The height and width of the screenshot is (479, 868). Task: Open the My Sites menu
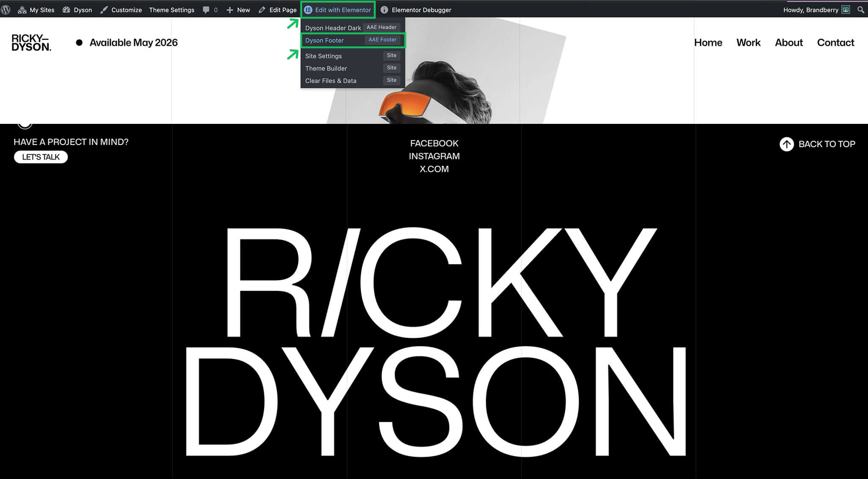[36, 10]
